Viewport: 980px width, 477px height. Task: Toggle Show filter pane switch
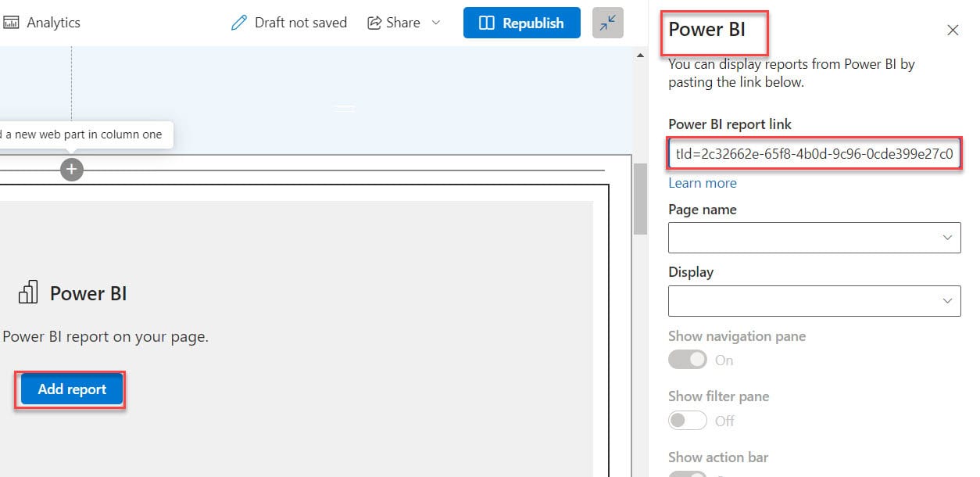(x=688, y=421)
